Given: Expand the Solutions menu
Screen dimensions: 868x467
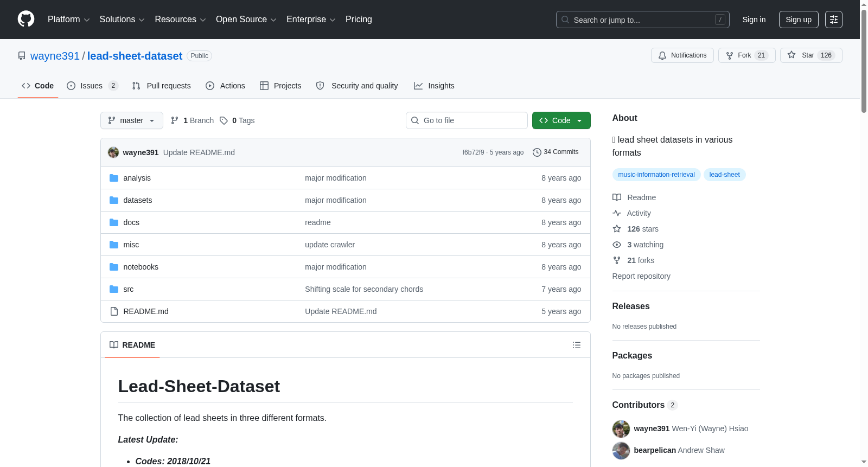Looking at the screenshot, I should tap(122, 20).
